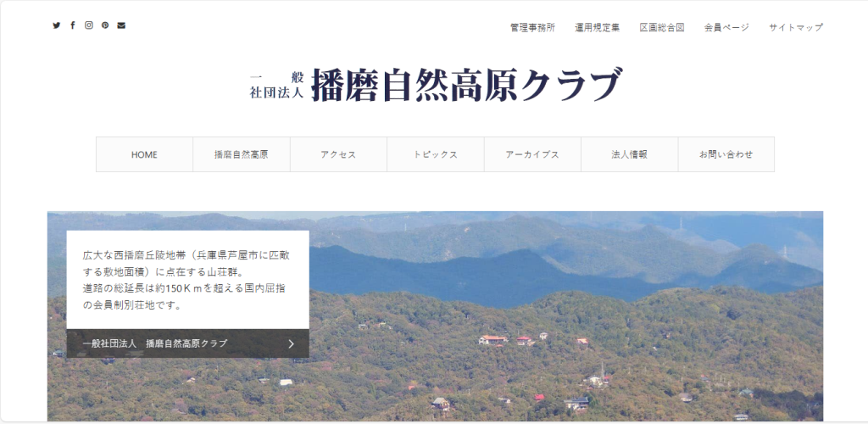The width and height of the screenshot is (868, 424).
Task: Open the HOME menu item
Action: point(144,154)
